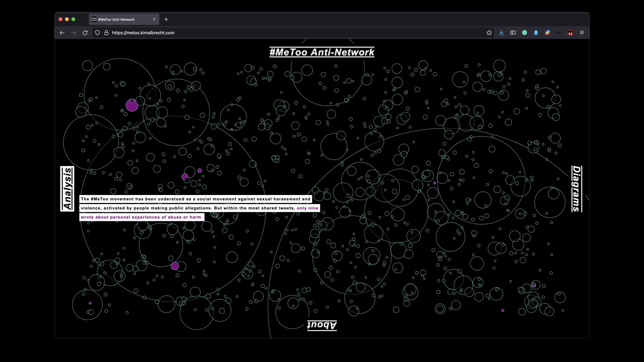Open the tracking protection shield
Viewport: 644px width, 362px height.
98,33
